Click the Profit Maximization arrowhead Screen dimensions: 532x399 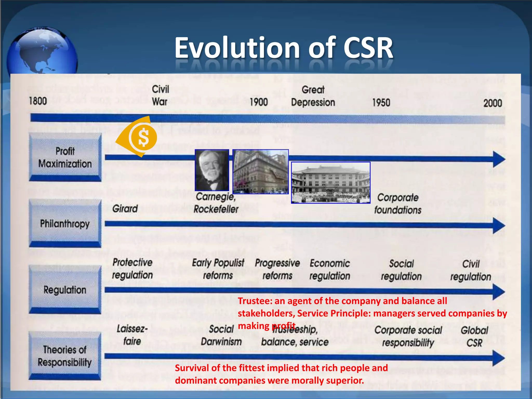click(499, 159)
